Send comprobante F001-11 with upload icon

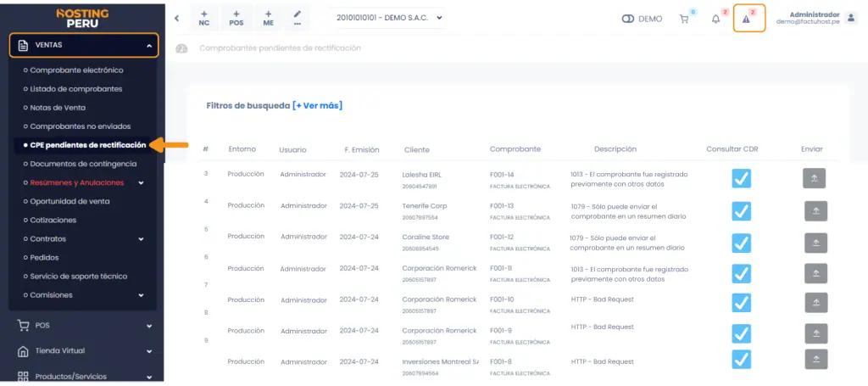815,273
